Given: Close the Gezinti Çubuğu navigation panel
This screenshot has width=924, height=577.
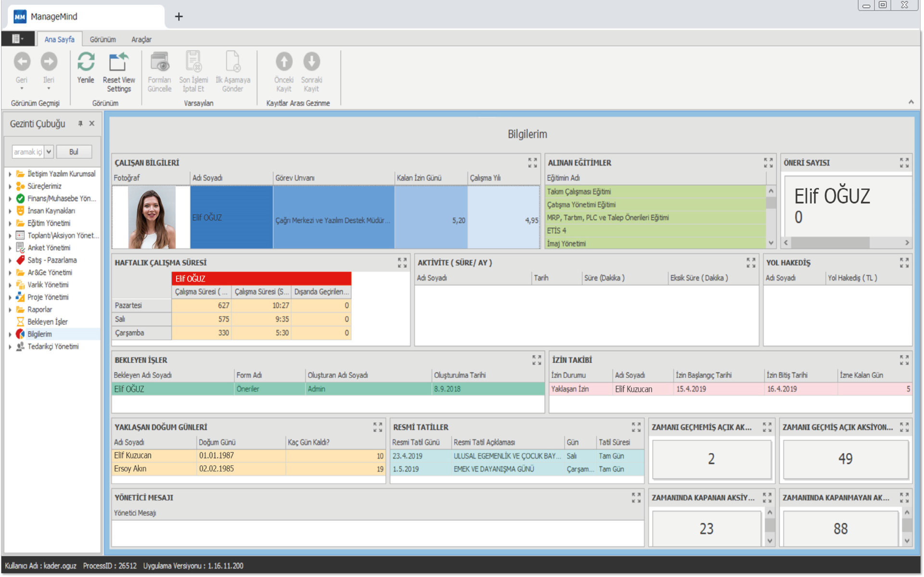Looking at the screenshot, I should tap(92, 124).
